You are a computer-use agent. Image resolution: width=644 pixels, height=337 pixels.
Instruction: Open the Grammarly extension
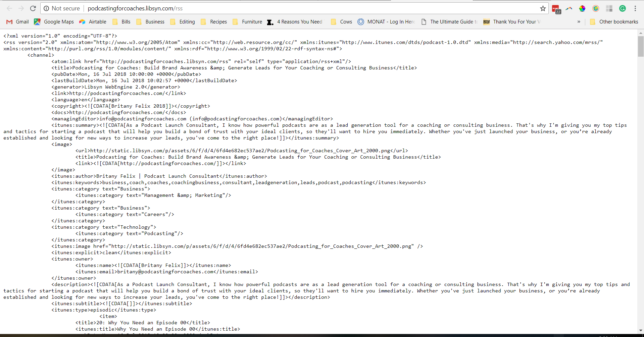623,8
